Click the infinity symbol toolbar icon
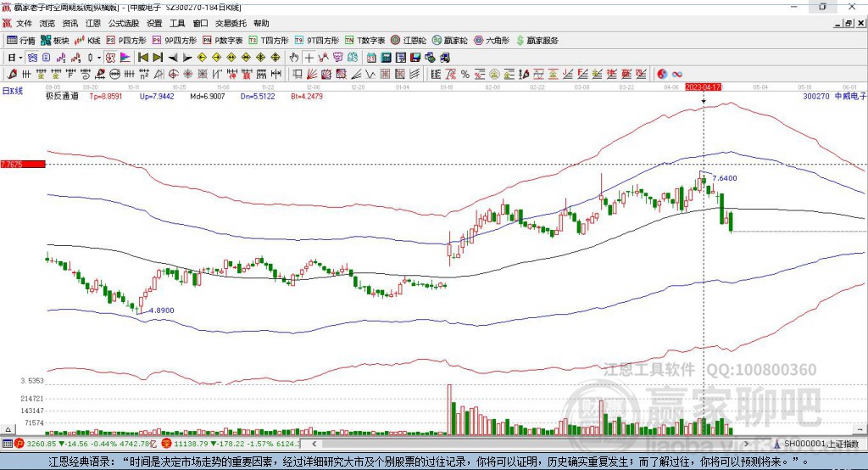Image resolution: width=868 pixels, height=470 pixels. (677, 75)
